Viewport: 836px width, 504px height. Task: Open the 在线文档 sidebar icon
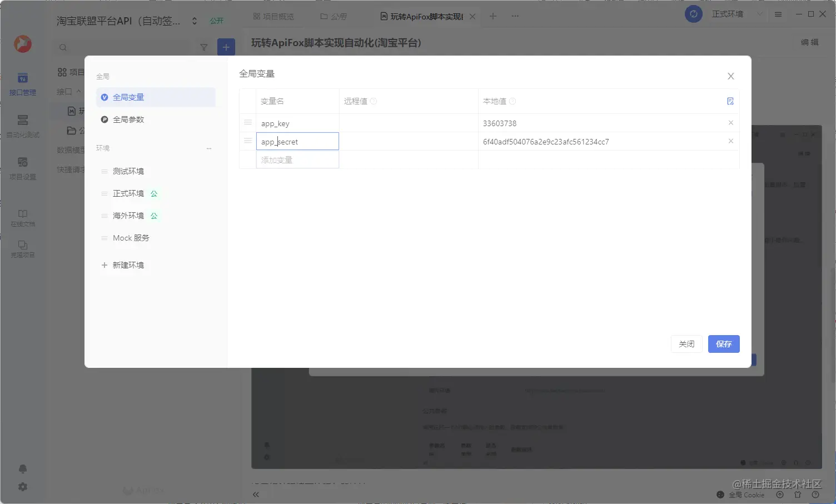click(x=22, y=217)
